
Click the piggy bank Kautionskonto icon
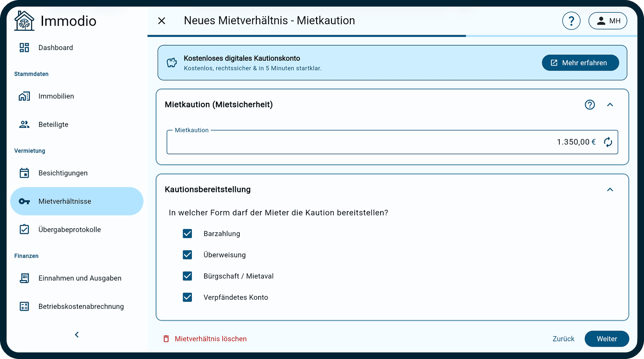172,63
